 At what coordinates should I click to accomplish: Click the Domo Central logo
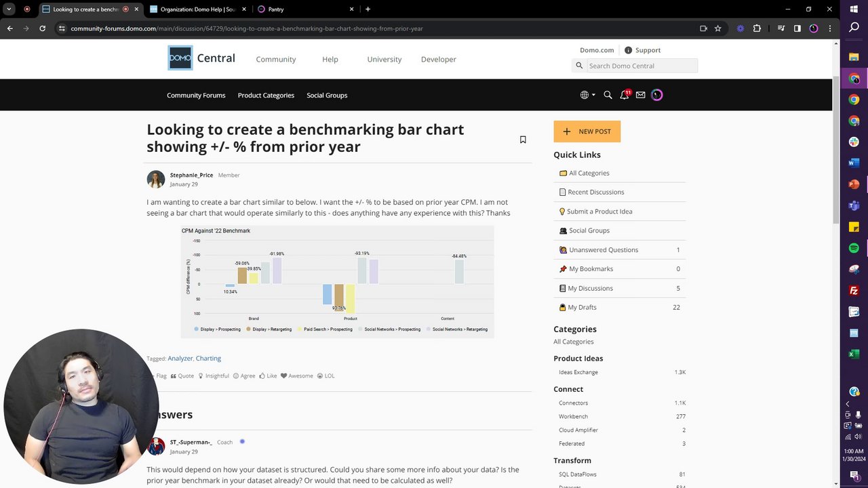[201, 58]
